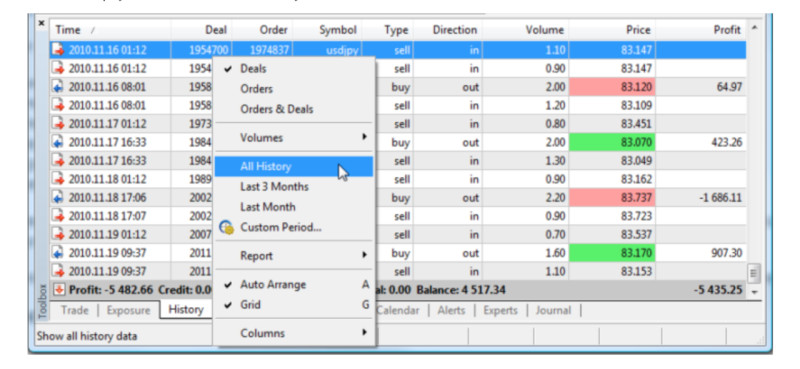Image resolution: width=800 pixels, height=369 pixels.
Task: Click the sell deal icon on the 1.10 volume 2010.11.16 01:12 row
Action: click(58, 50)
